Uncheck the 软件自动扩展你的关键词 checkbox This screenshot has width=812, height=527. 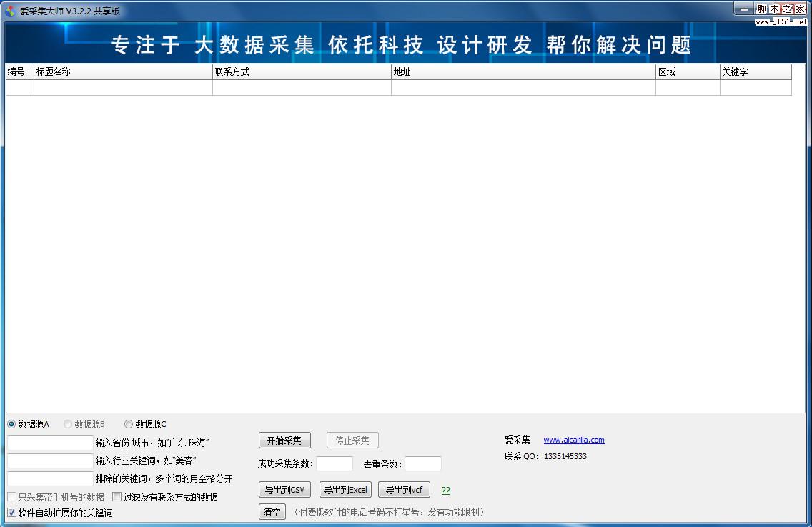[11, 512]
